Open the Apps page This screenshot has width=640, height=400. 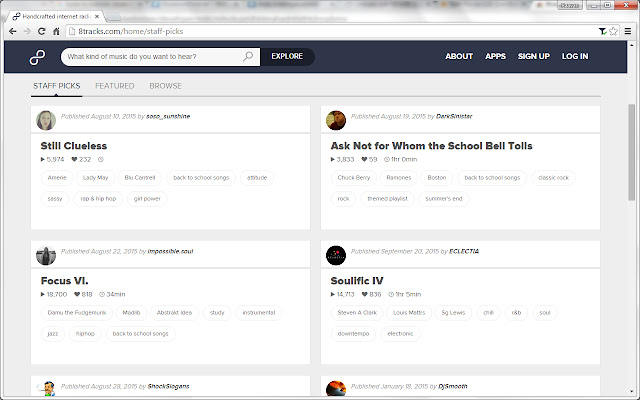496,56
